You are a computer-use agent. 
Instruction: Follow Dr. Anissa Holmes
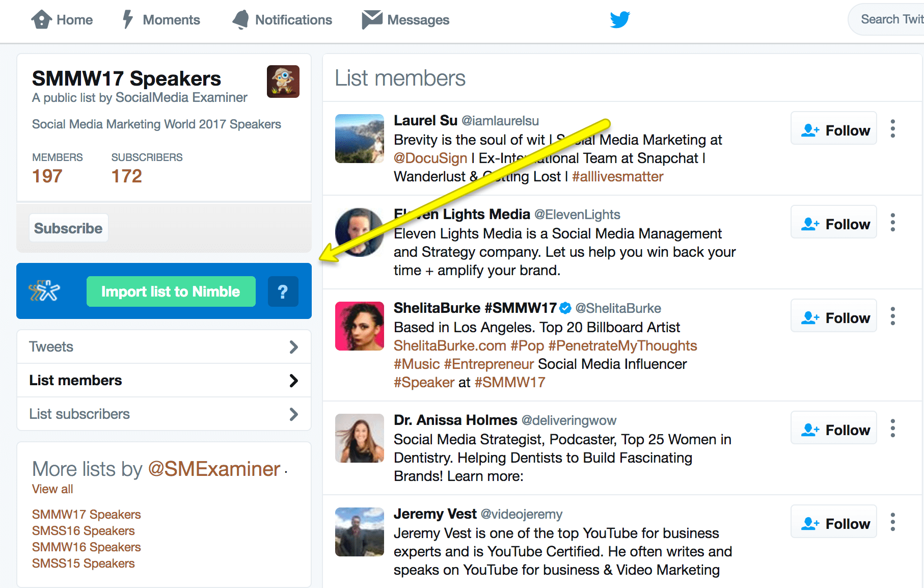coord(834,430)
